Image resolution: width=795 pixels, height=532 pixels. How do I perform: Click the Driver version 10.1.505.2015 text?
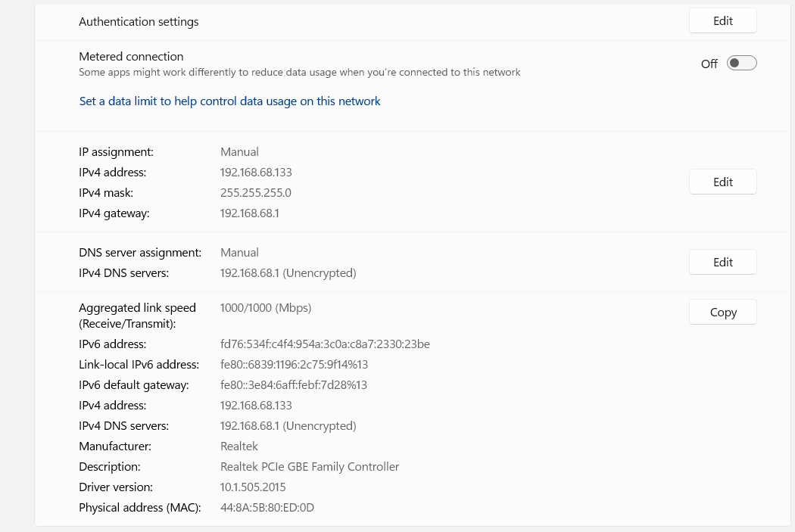[252, 487]
